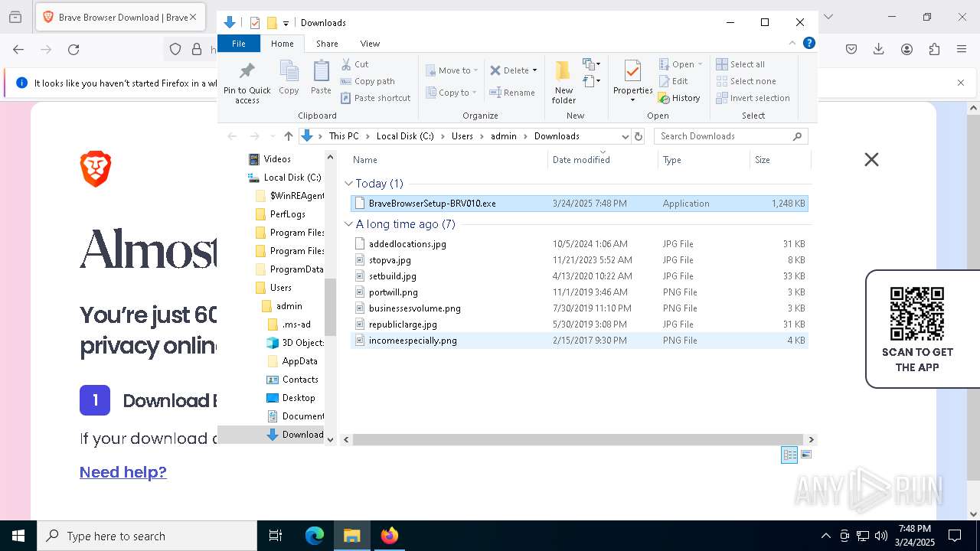This screenshot has height=551, width=980.
Task: Dismiss the Firefox notification bar
Action: [x=961, y=83]
